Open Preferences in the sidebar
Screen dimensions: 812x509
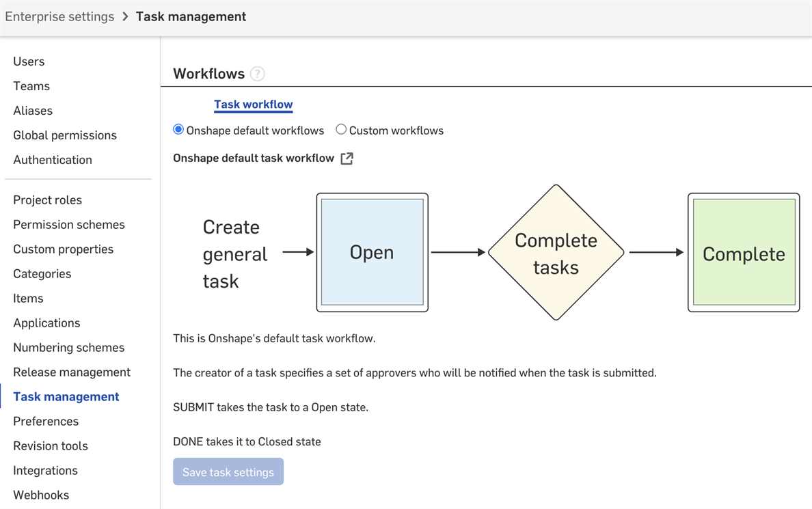point(46,422)
